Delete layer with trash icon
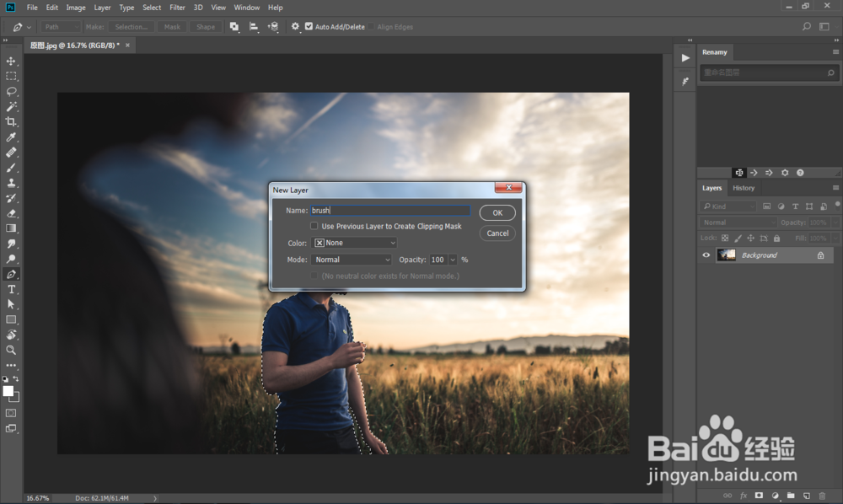Viewport: 843px width, 504px height. click(821, 496)
